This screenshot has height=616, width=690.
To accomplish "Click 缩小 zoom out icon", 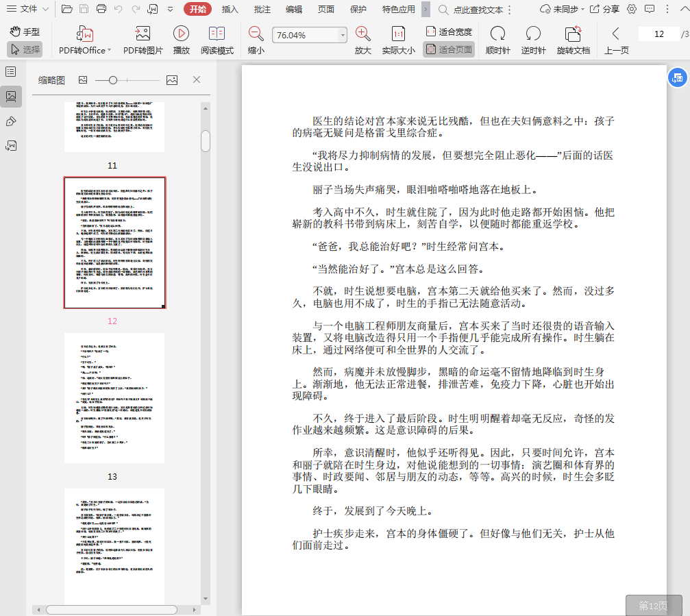I will click(x=256, y=40).
